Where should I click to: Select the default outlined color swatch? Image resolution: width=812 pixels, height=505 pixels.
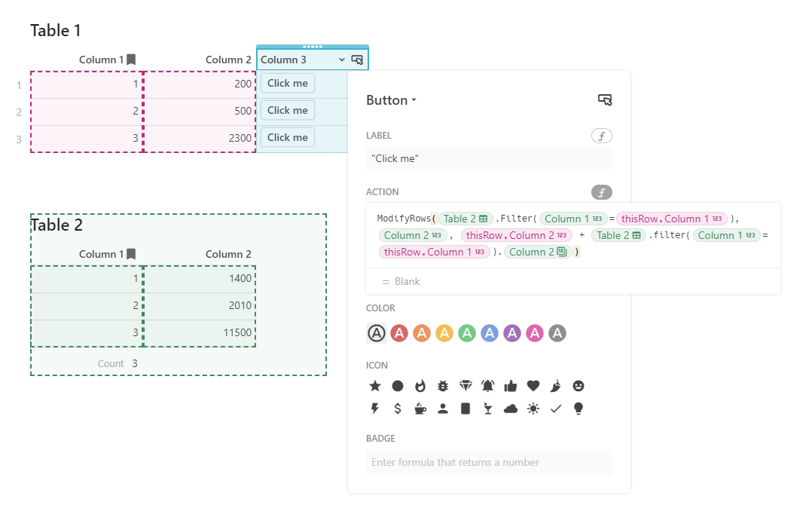pyautogui.click(x=377, y=333)
